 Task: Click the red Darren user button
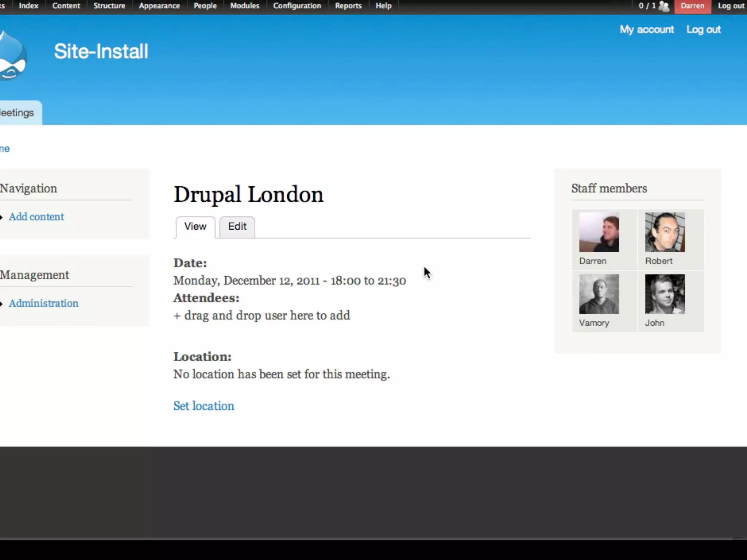click(x=692, y=6)
